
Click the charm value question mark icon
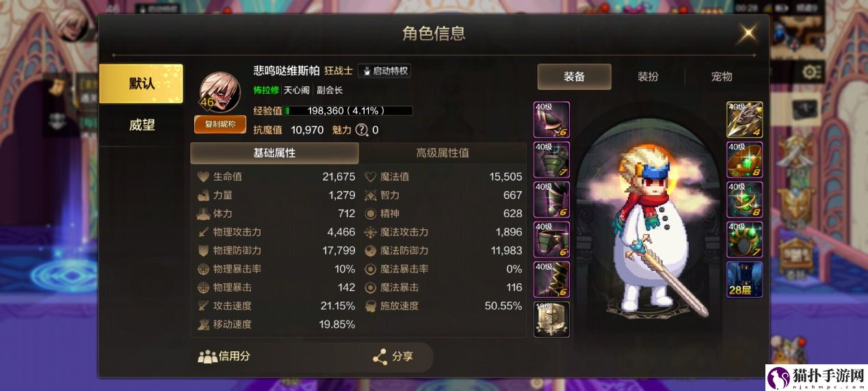[x=362, y=130]
